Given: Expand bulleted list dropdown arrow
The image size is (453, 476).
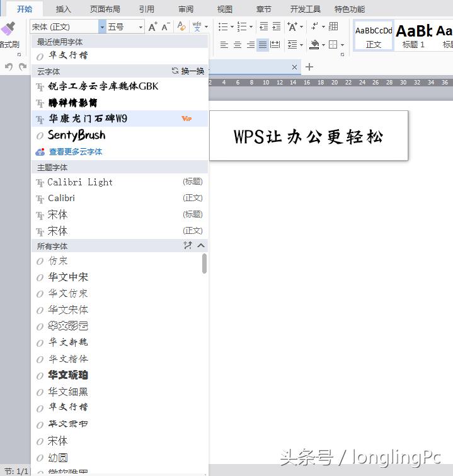Looking at the screenshot, I should [232, 26].
